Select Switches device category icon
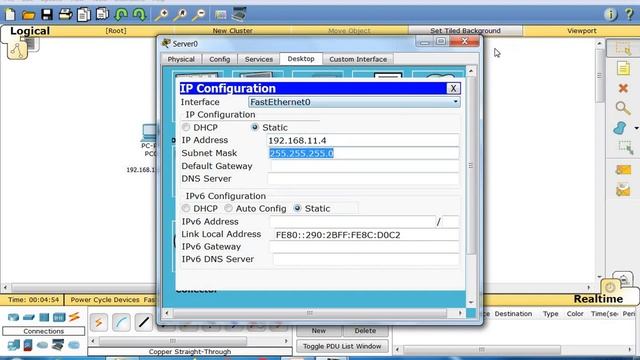This screenshot has width=640, height=360. 29,317
